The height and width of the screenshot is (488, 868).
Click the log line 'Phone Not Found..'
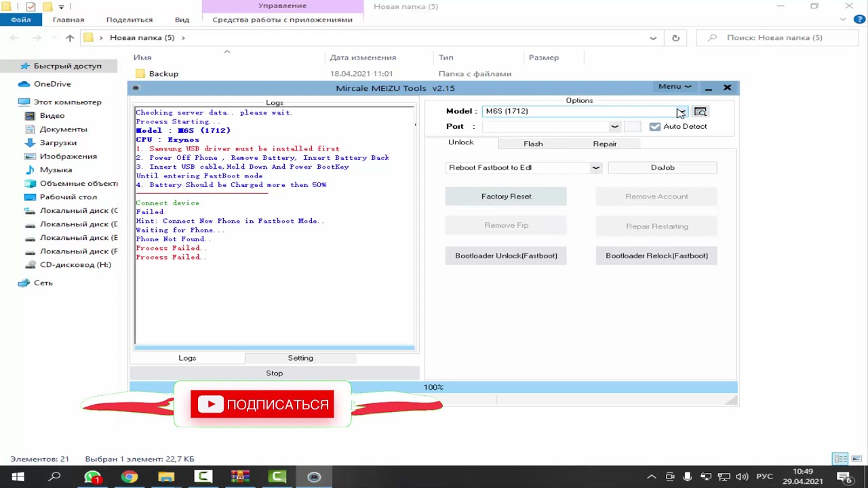(x=174, y=239)
